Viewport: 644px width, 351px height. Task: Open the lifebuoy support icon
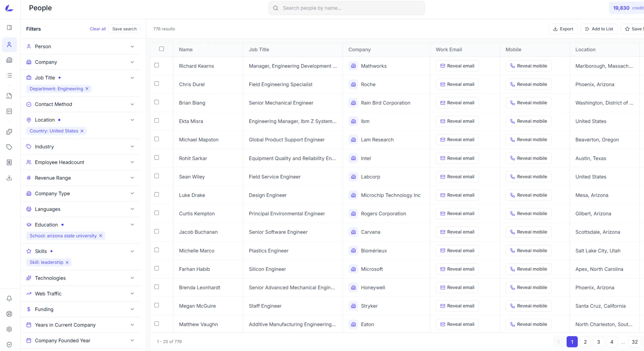(x=9, y=314)
